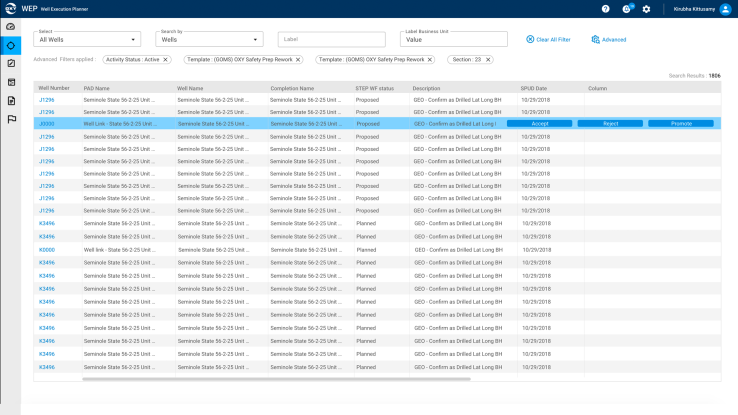Sort by Completion Name column header

coord(292,88)
